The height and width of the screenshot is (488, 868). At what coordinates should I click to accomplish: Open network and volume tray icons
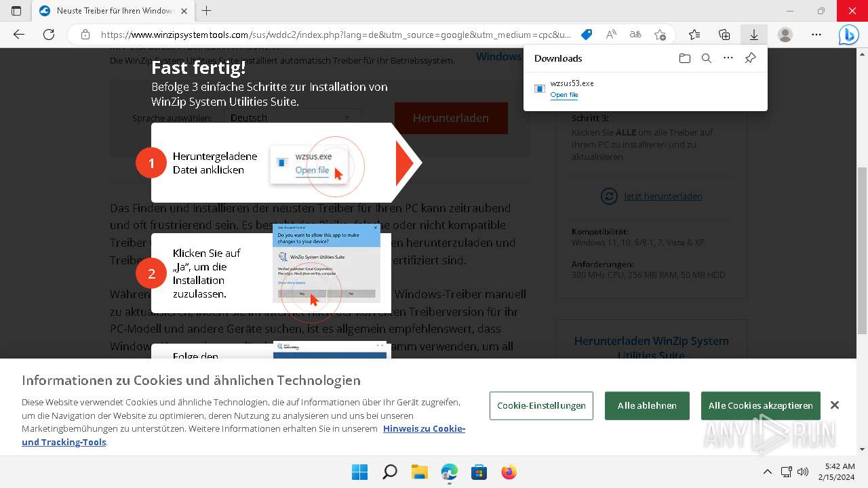point(795,472)
